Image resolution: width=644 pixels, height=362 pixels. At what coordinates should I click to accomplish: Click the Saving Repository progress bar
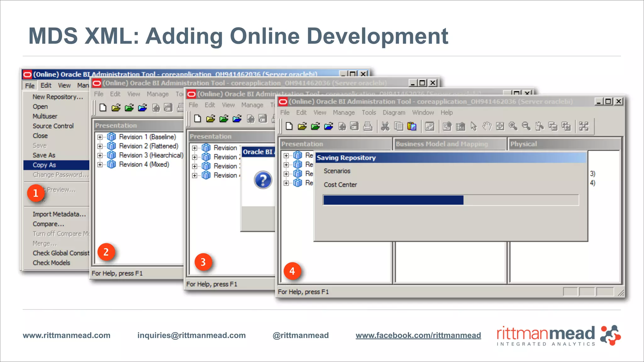[451, 200]
